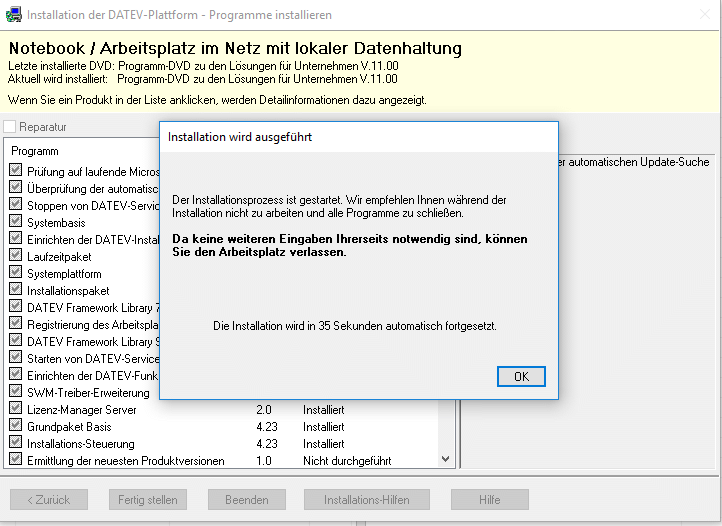The height and width of the screenshot is (526, 722).
Task: Toggle the Einrichten der DATEV-Funk checkbox
Action: click(15, 374)
